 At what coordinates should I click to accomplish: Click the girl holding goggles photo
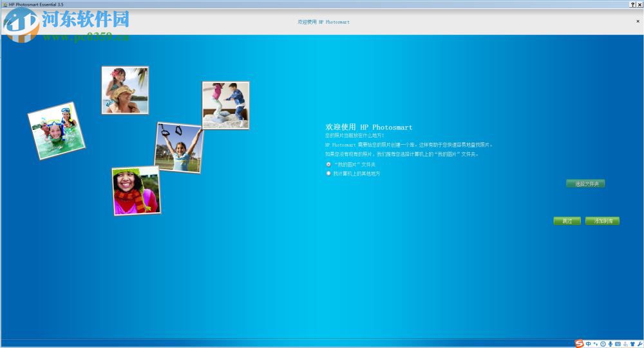(x=178, y=148)
